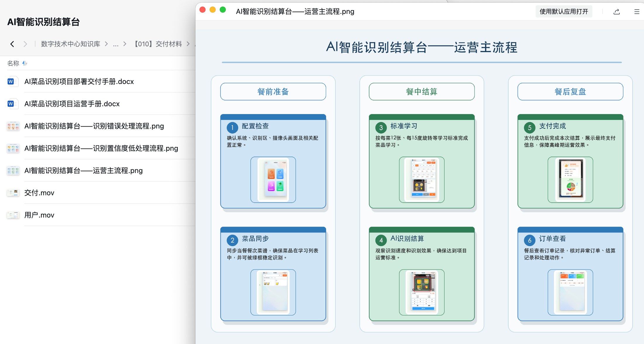
Task: Click tablet screenshot in 支付完成 card
Action: pyautogui.click(x=570, y=180)
